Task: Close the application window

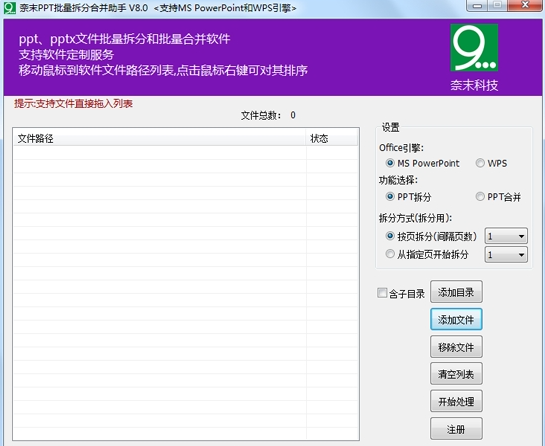Action: pyautogui.click(x=525, y=6)
